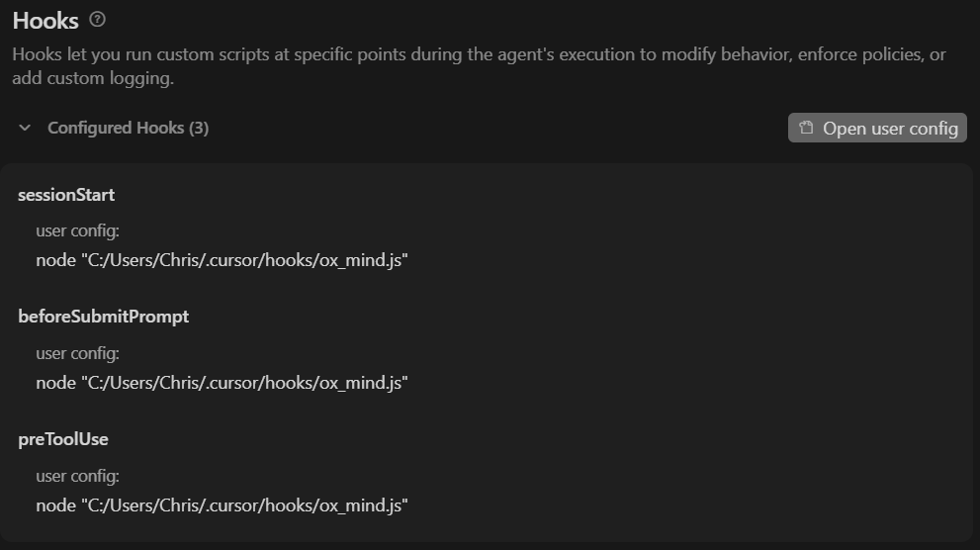Click the word node in sessionStart command

coord(55,260)
